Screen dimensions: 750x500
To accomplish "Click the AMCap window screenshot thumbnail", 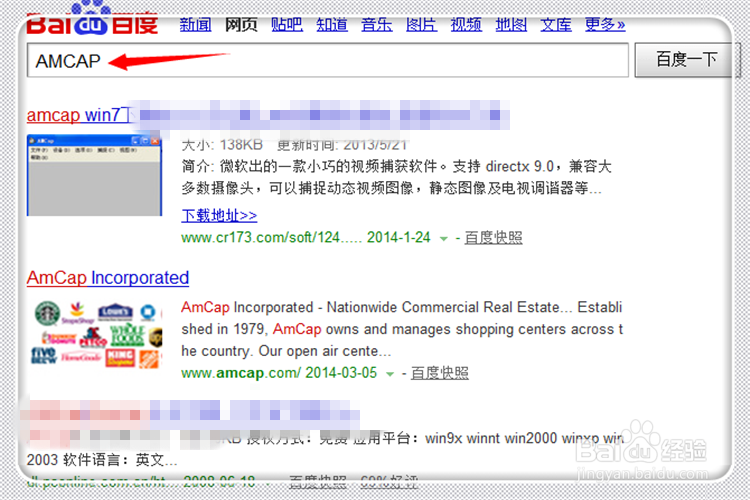I will [94, 176].
